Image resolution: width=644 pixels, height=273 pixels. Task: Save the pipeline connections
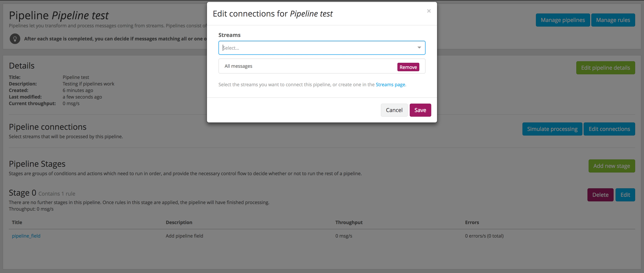420,110
